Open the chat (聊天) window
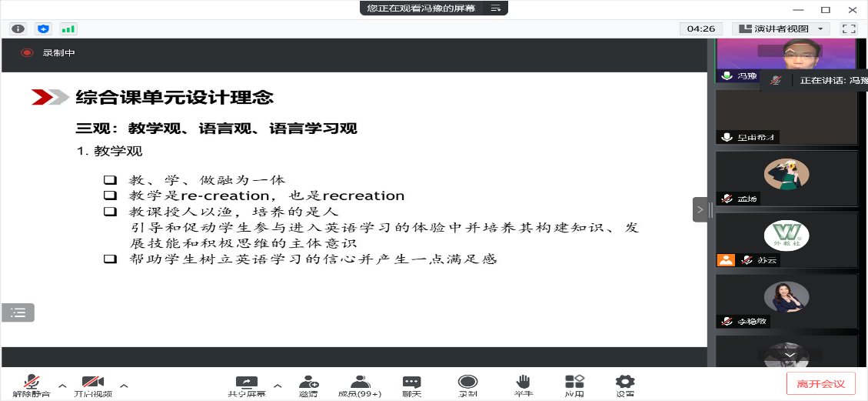 pos(412,386)
